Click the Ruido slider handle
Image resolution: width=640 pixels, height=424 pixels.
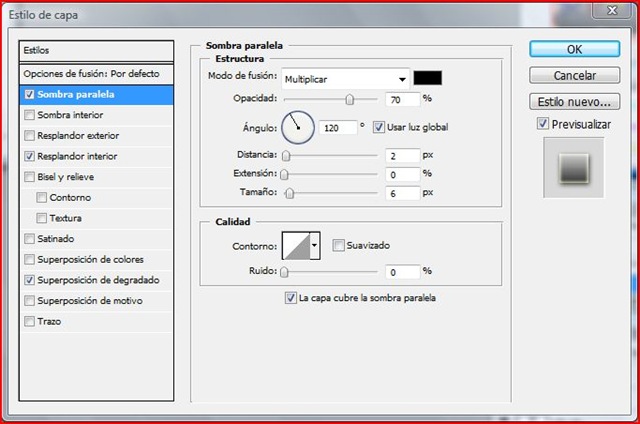point(284,272)
